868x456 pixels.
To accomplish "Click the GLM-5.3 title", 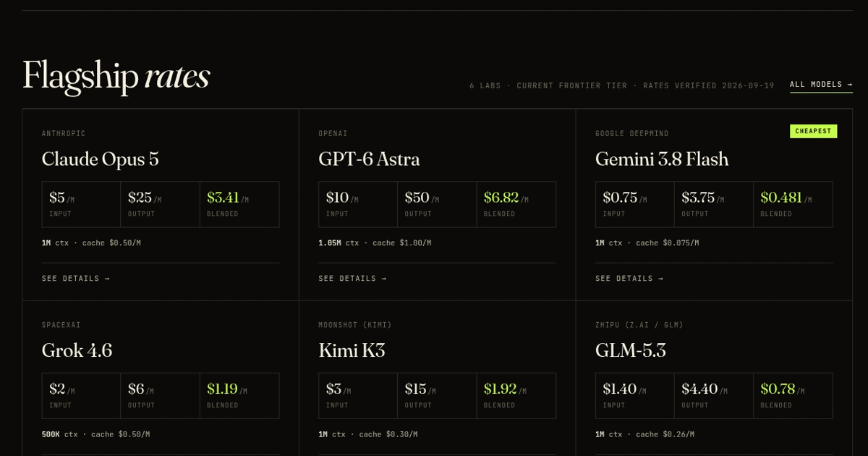I will click(631, 350).
